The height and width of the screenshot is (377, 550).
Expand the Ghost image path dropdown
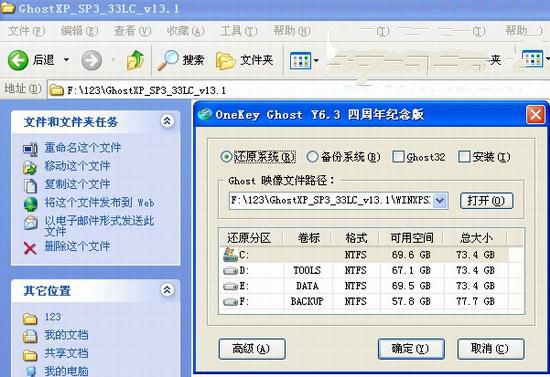tap(440, 201)
